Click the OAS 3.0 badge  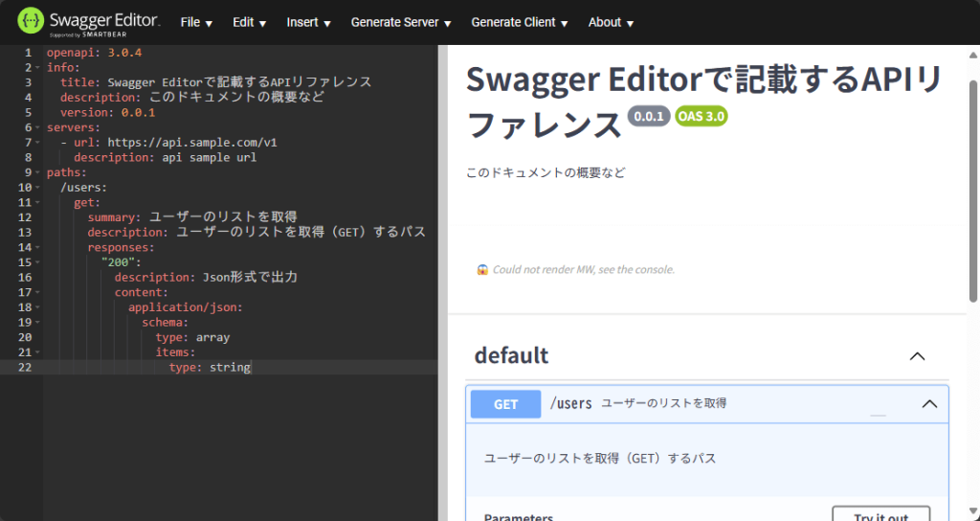[702, 116]
